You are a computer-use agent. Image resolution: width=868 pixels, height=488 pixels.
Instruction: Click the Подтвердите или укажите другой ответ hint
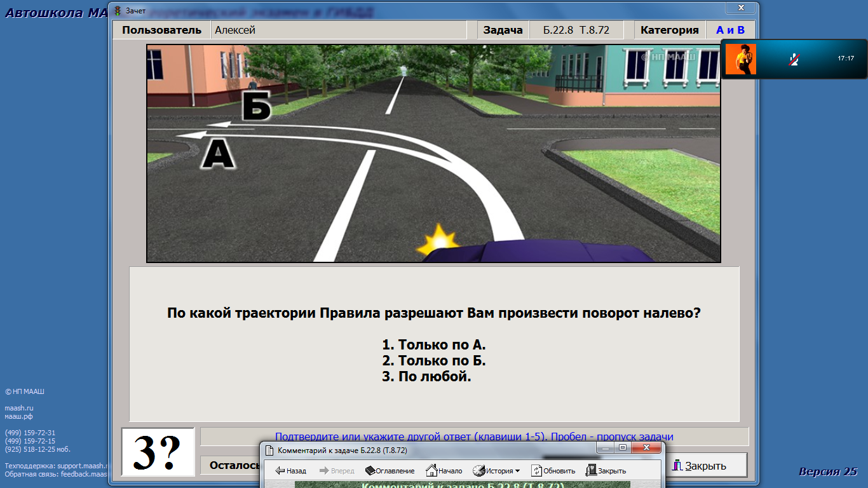tap(474, 437)
